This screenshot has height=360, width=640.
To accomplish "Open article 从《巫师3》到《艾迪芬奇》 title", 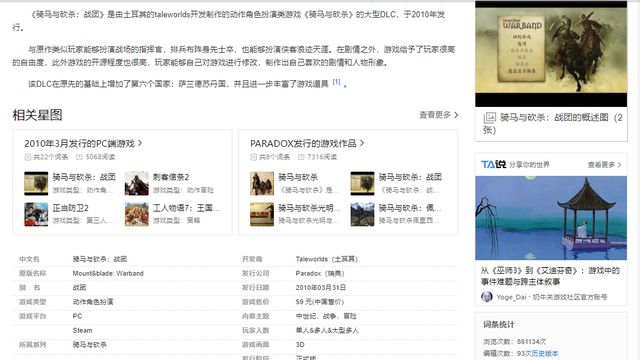I will pyautogui.click(x=550, y=276).
